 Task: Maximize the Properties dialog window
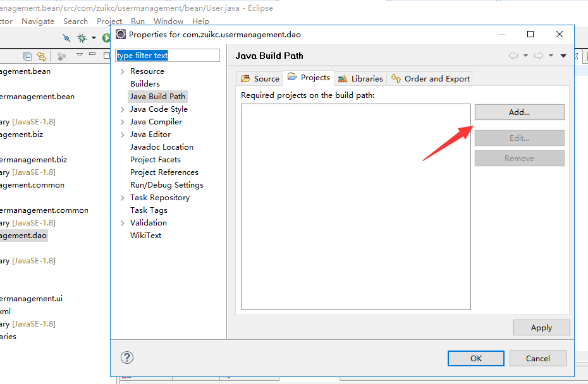tap(530, 35)
